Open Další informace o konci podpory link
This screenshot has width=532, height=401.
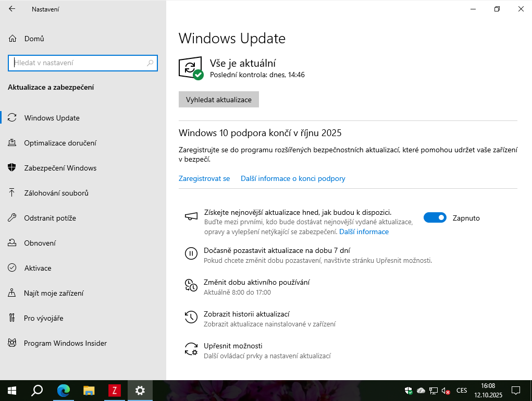(293, 178)
